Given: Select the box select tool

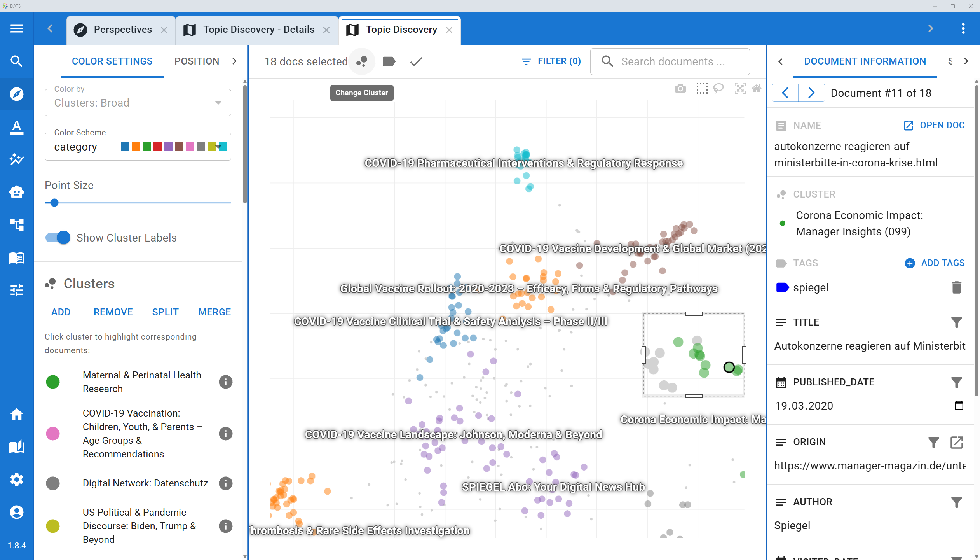Looking at the screenshot, I should [702, 88].
